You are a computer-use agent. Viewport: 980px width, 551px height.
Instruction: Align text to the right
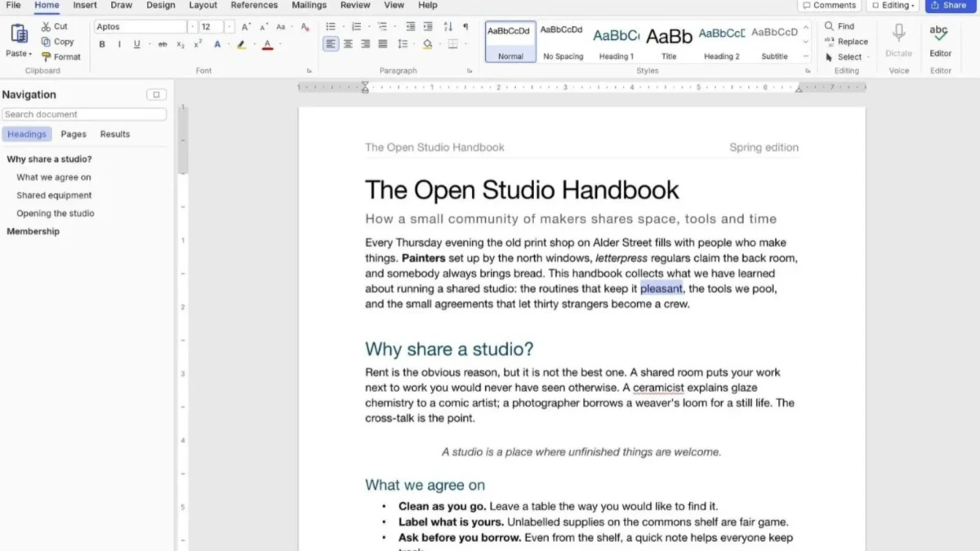point(365,44)
